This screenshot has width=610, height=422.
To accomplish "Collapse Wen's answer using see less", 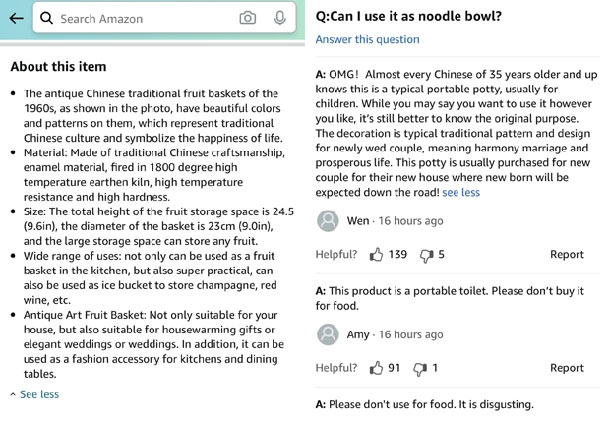I will [461, 192].
